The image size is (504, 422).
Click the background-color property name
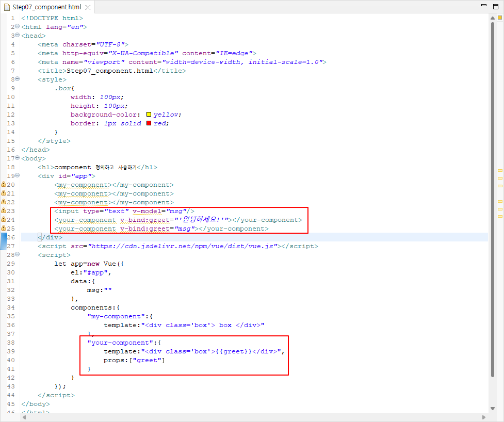click(x=104, y=115)
